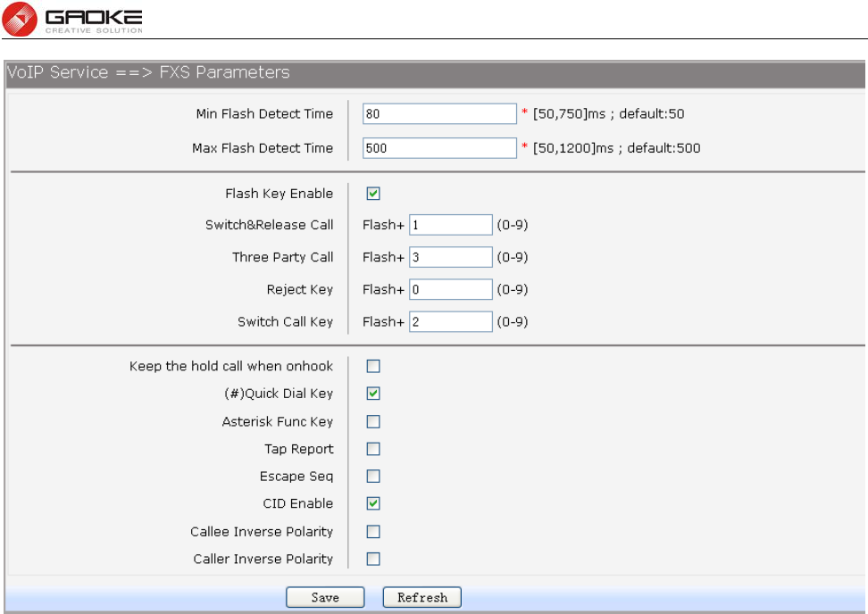Click the 'Callee Inverse Polarity' label text
Image resolution: width=868 pixels, height=614 pixels.
click(x=262, y=532)
